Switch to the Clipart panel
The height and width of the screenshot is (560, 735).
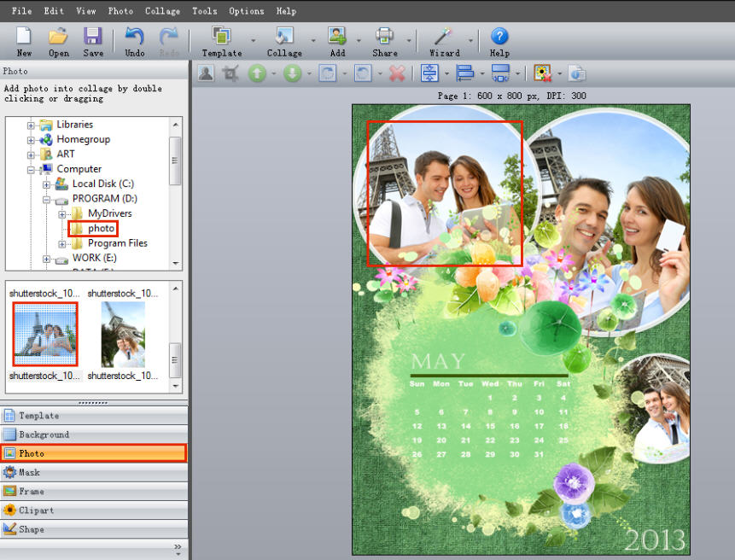coord(37,510)
